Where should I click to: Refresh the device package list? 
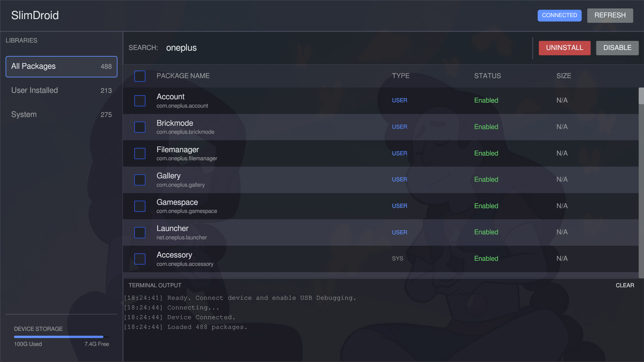[x=610, y=15]
